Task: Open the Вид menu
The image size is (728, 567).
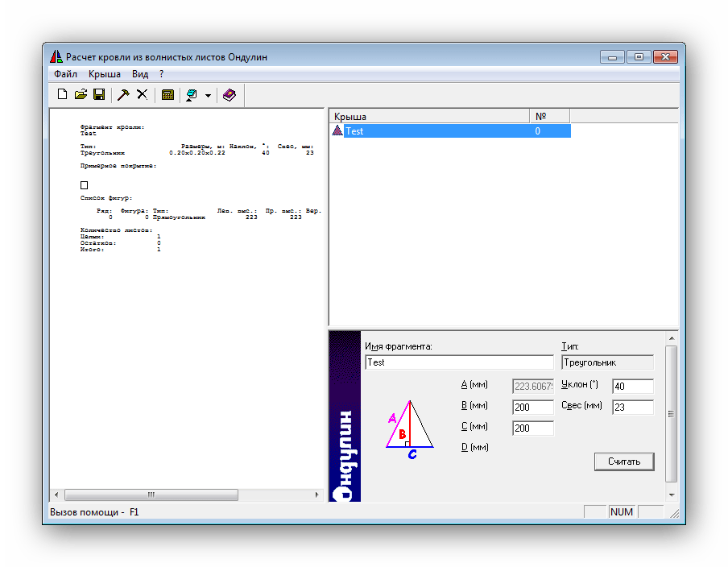Action: 140,74
